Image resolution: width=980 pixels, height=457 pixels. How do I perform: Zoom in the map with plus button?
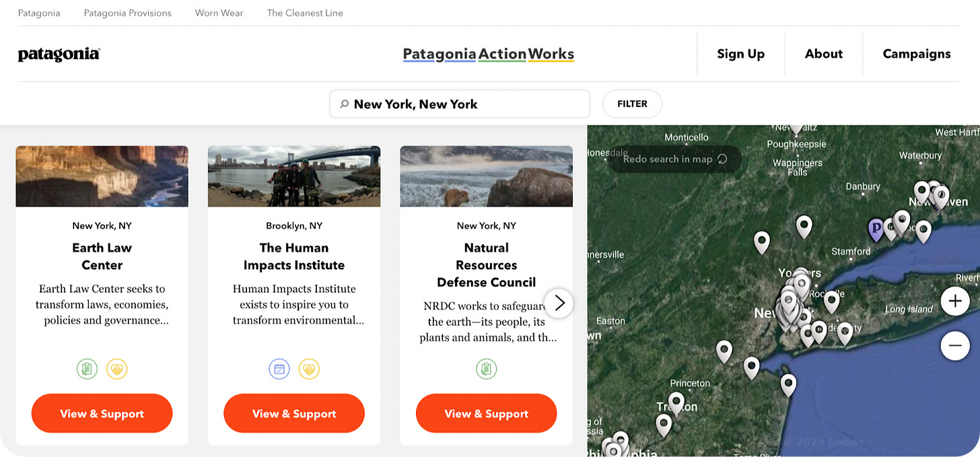click(x=954, y=301)
